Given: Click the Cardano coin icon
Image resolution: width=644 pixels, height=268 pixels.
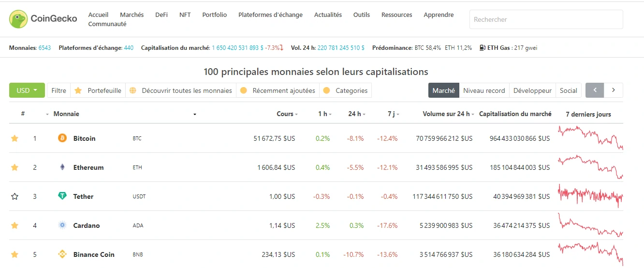Looking at the screenshot, I should click(62, 225).
